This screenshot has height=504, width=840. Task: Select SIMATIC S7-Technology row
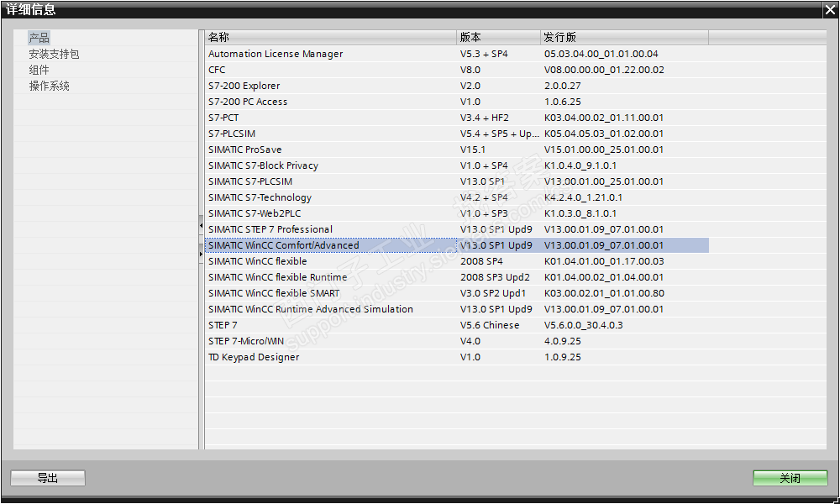click(457, 197)
